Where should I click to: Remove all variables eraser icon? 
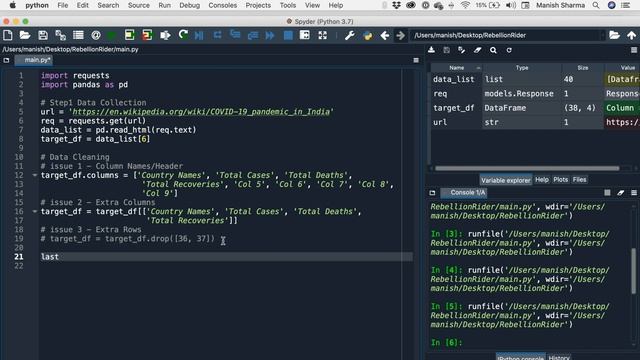point(477,50)
